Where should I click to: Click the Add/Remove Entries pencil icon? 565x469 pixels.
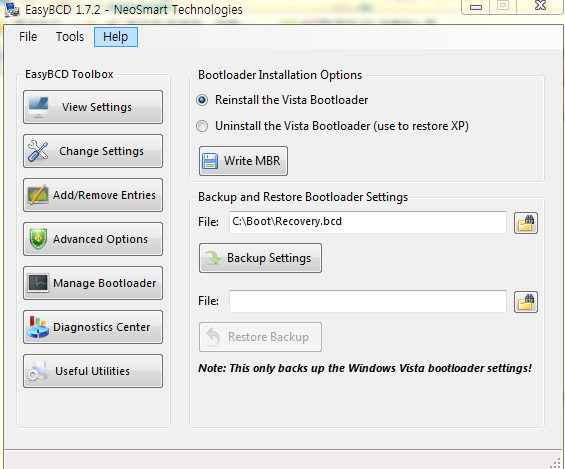click(38, 195)
